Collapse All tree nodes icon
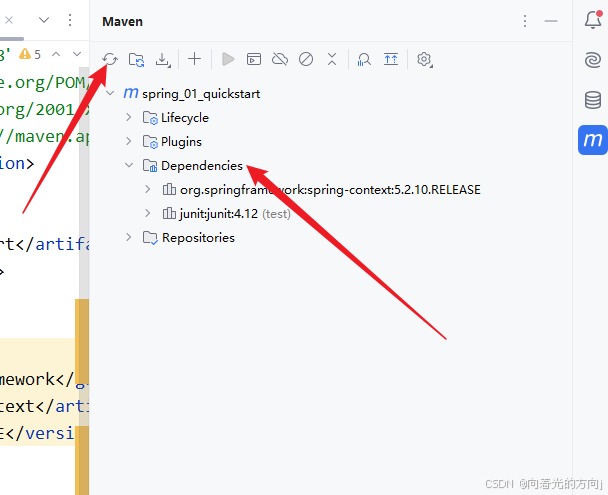The image size is (608, 495). (332, 59)
